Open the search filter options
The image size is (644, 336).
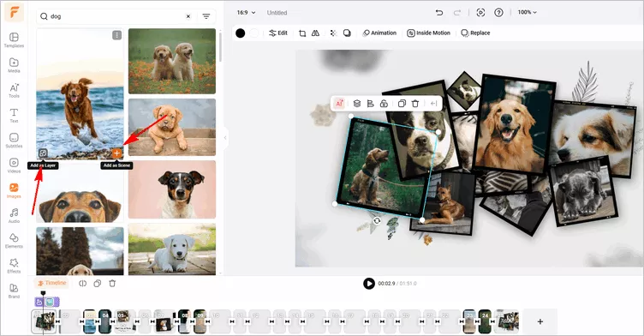206,16
